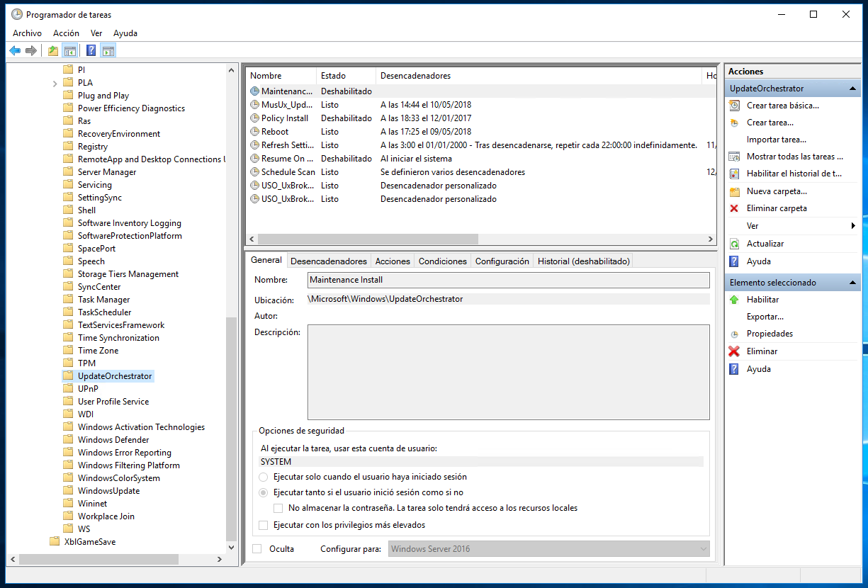868x588 pixels.
Task: Click Habilitar el historial icon
Action: 734,174
